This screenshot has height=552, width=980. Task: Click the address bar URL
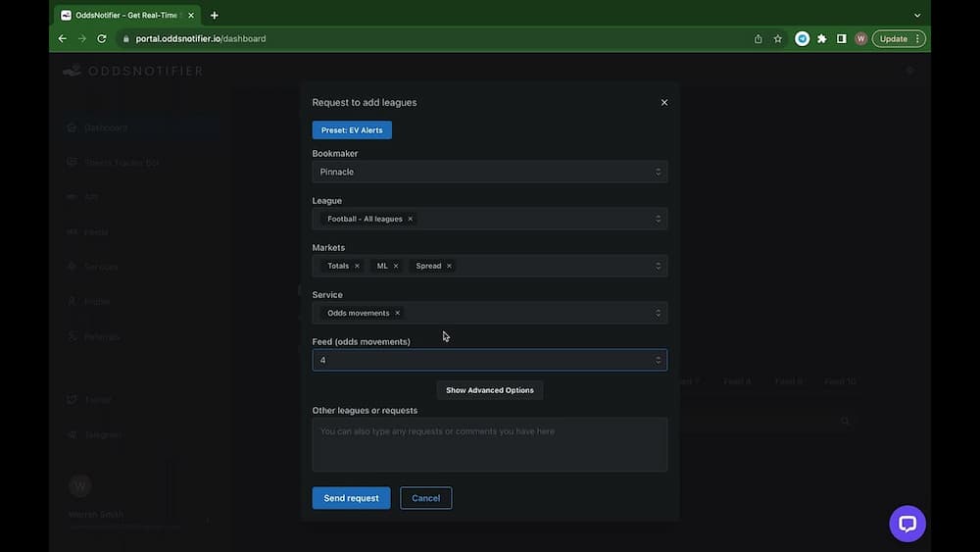201,39
